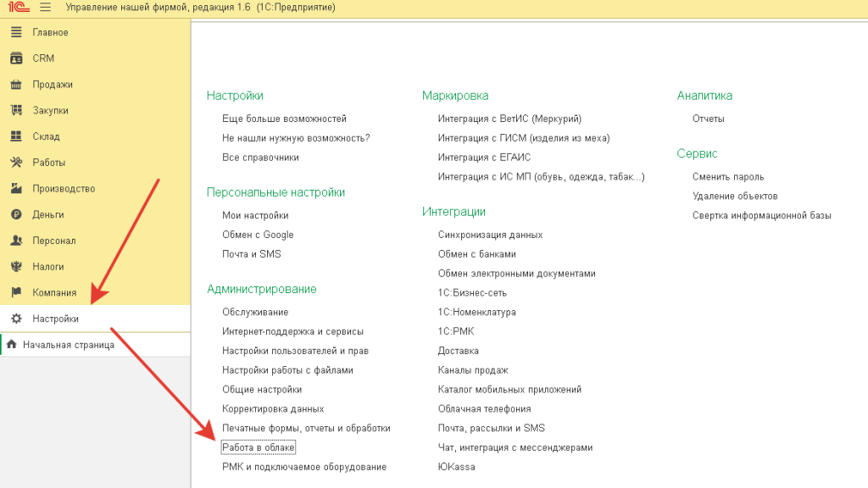Open Доставка integration
This screenshot has width=868, height=488.
click(458, 351)
